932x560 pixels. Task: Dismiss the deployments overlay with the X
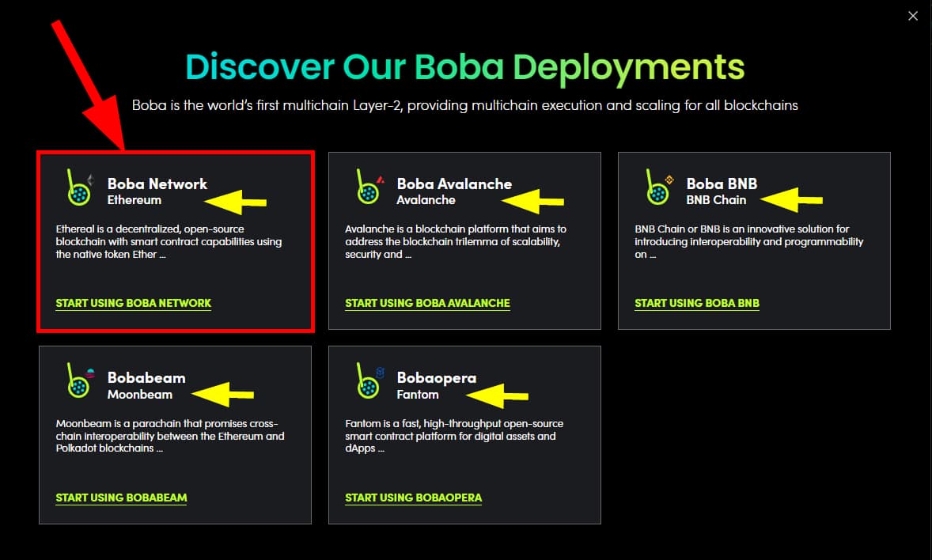tap(913, 15)
